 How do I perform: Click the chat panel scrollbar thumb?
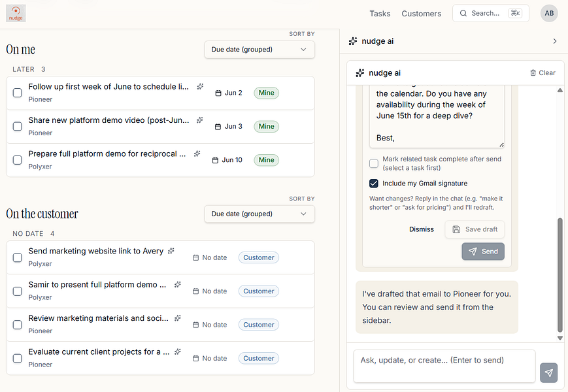(560, 274)
